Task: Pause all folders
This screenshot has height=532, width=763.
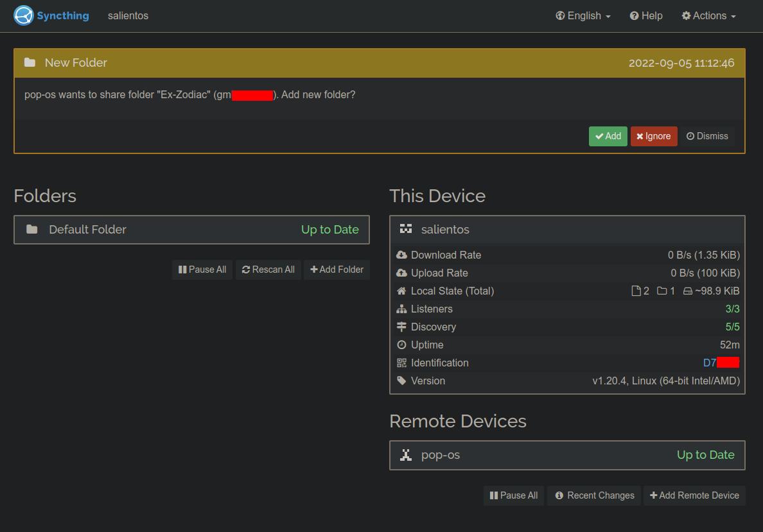Action: point(202,270)
